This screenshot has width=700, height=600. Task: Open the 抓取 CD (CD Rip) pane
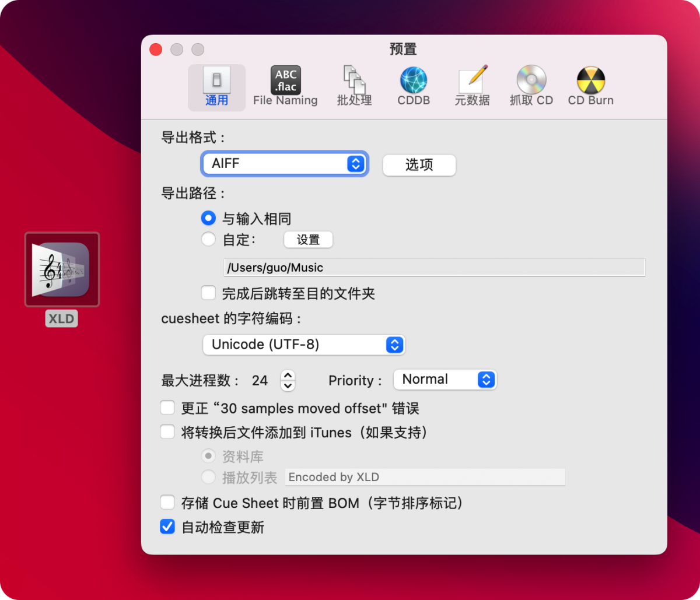[531, 87]
